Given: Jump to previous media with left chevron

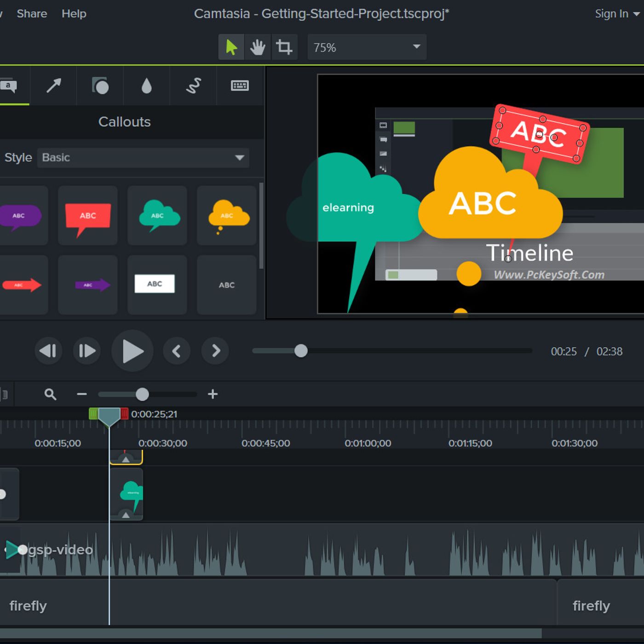Looking at the screenshot, I should click(x=177, y=351).
